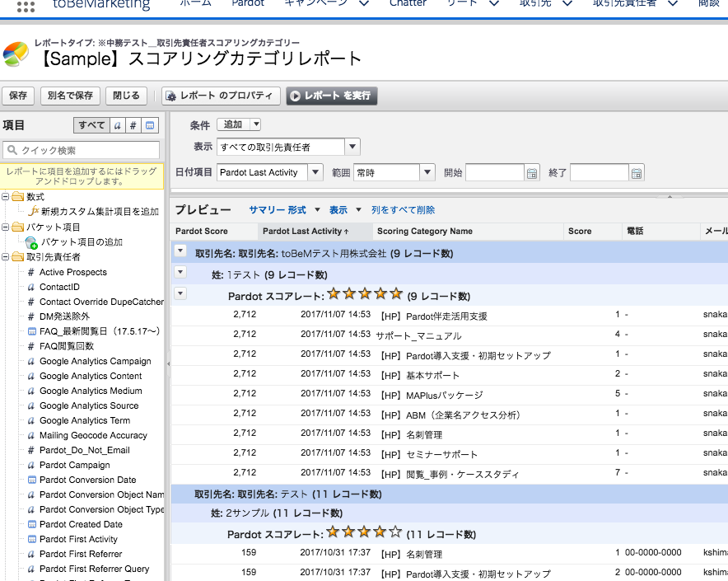Collapse the 取引先責任者 tree node
The width and height of the screenshot is (728, 581).
(x=5, y=257)
